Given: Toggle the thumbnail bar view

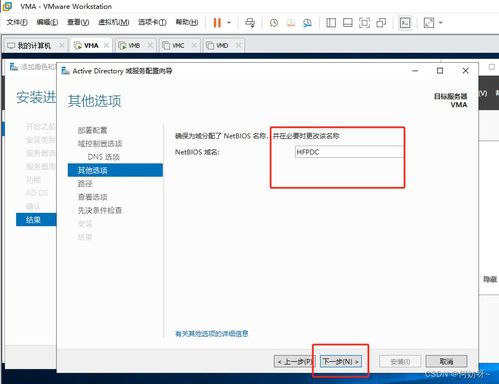Looking at the screenshot, I should pos(348,23).
